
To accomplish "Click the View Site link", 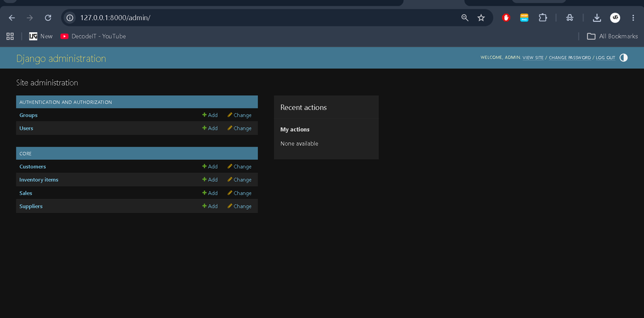I will pyautogui.click(x=533, y=57).
